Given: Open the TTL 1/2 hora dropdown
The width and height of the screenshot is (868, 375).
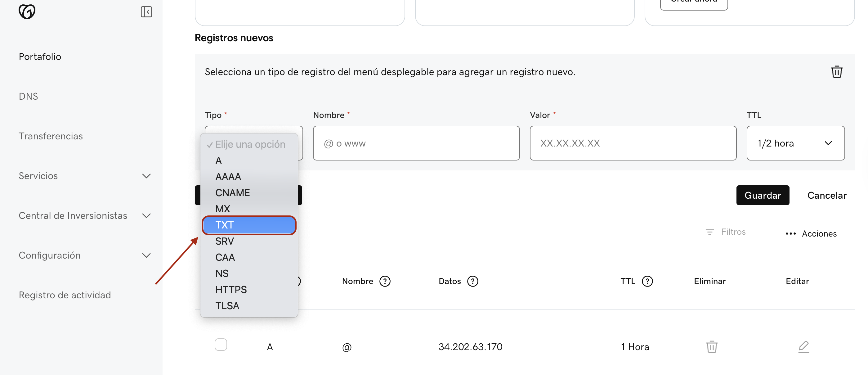Looking at the screenshot, I should point(795,143).
